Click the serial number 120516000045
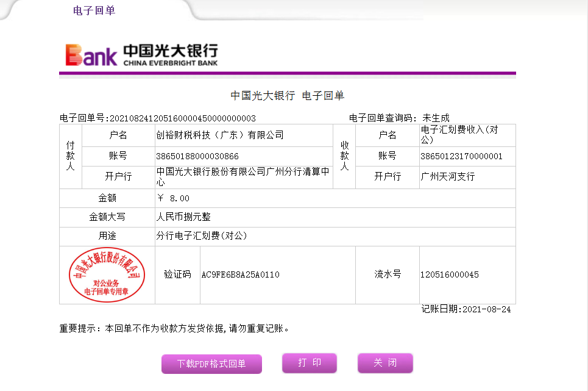Image resolution: width=588 pixels, height=391 pixels. pos(449,275)
